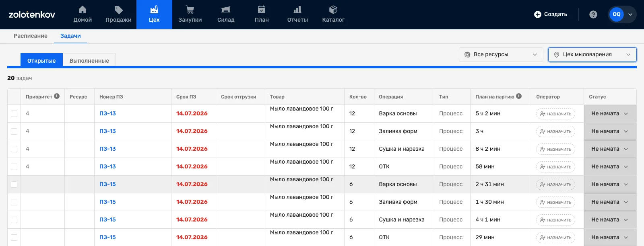Click the Создать button

(x=550, y=14)
